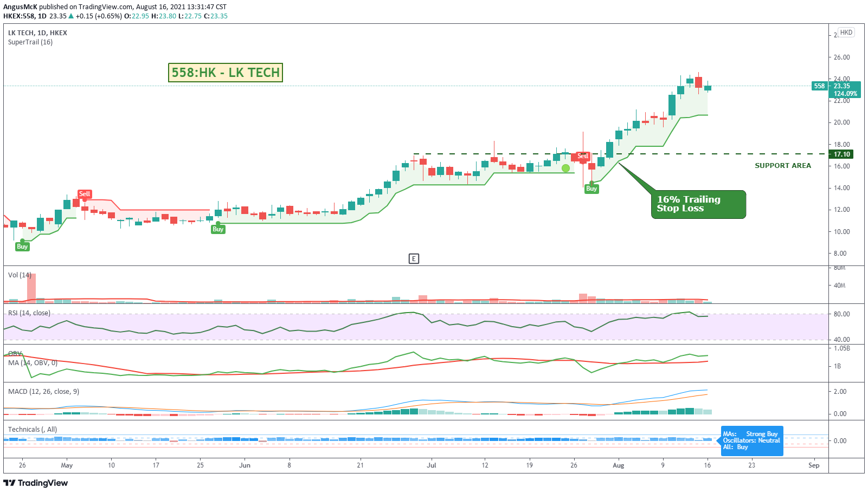868x493 pixels.
Task: Click the Sell signal label in early May
Action: coord(85,194)
